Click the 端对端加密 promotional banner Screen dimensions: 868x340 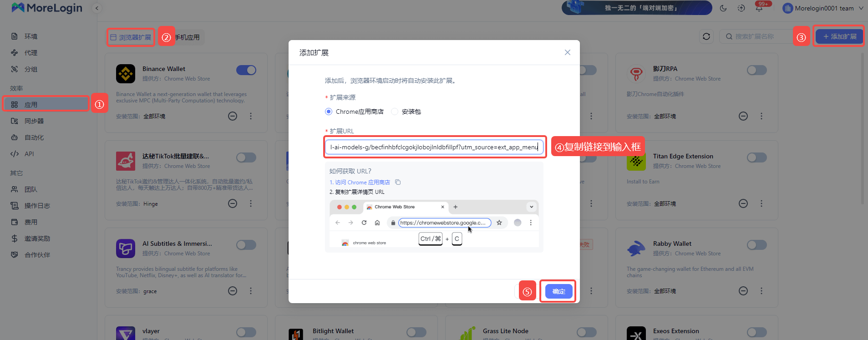point(637,8)
